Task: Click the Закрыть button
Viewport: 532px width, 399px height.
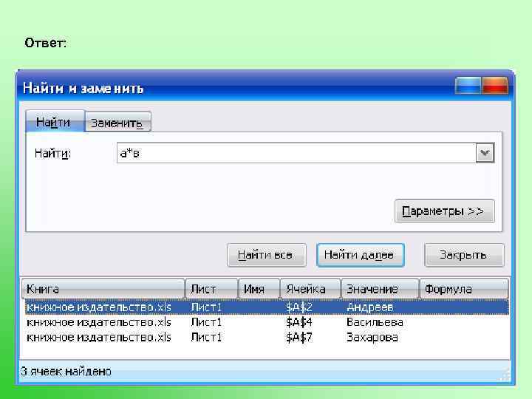Action: pyautogui.click(x=464, y=255)
